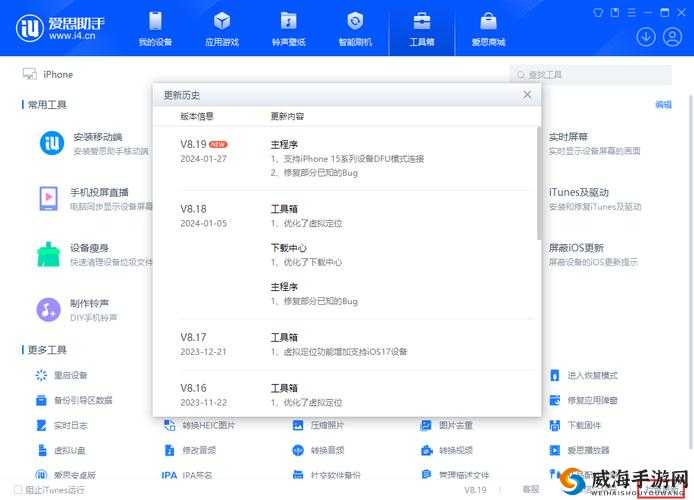Switch to 工具箱 toolbox tab
The image size is (694, 500).
(x=422, y=29)
